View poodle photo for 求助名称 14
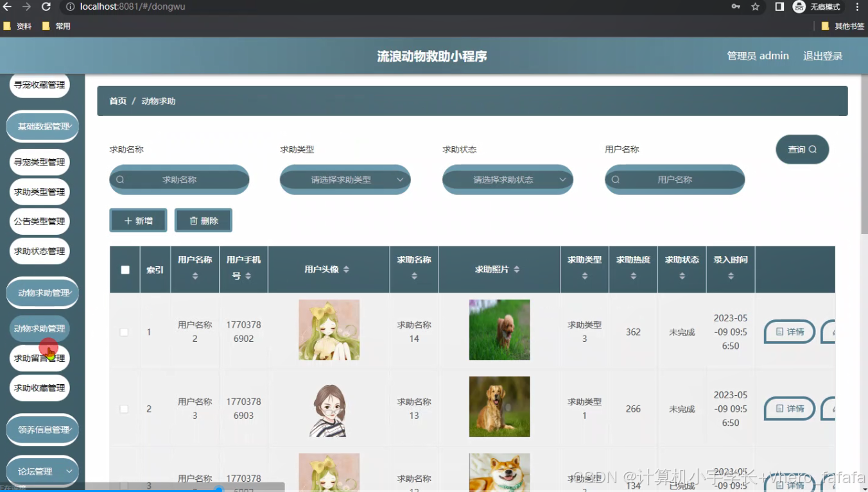Viewport: 868px width, 492px height. pyautogui.click(x=499, y=330)
